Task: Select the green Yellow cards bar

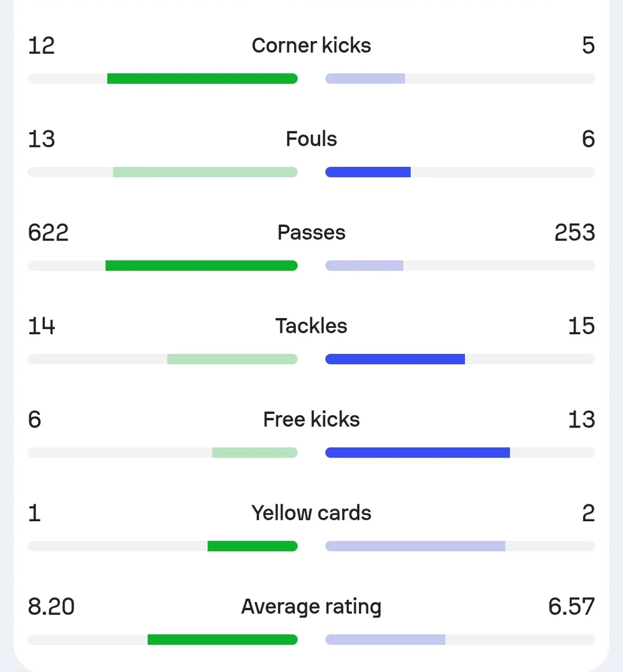Action: tap(252, 546)
